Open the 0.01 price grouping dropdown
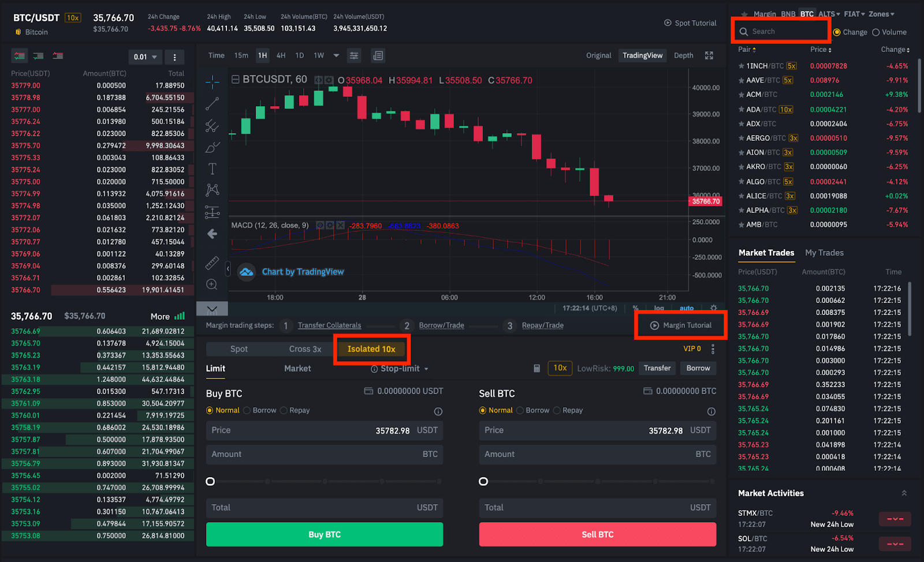924x562 pixels. click(x=145, y=57)
